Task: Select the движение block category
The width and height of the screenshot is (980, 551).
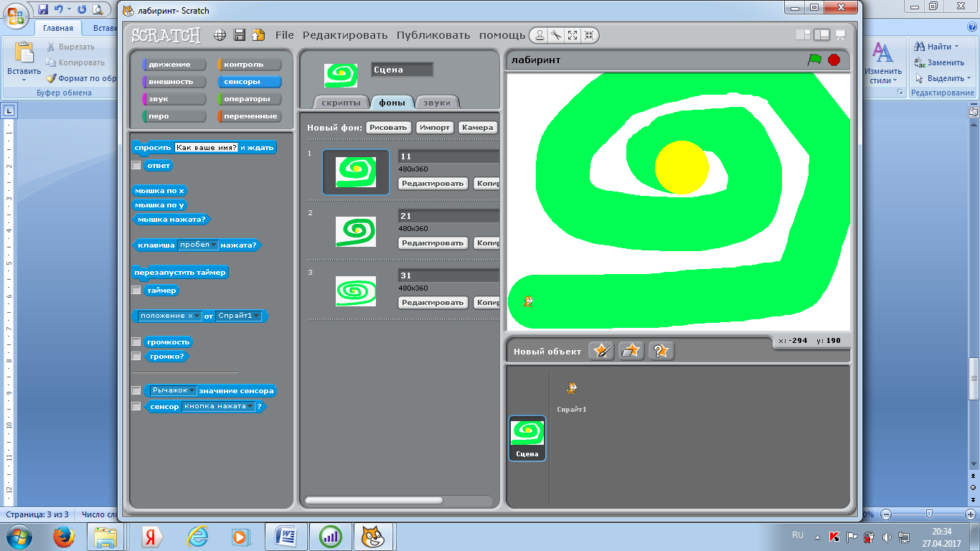Action: click(174, 65)
